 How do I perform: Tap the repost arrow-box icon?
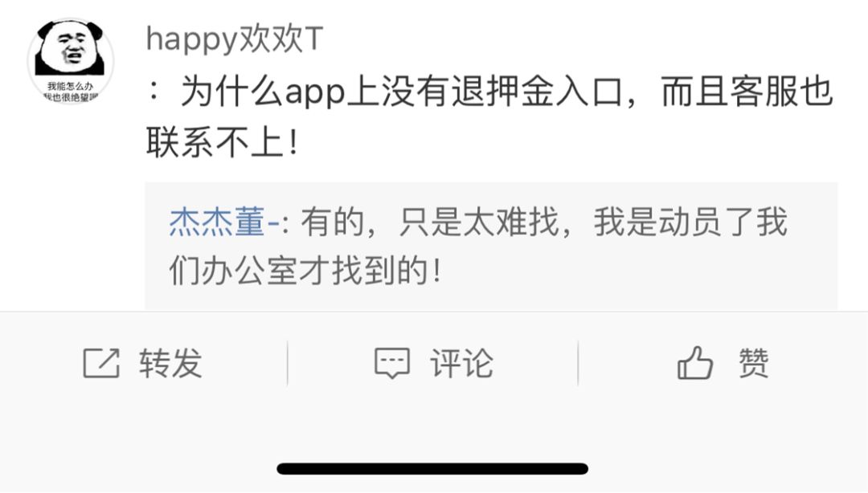101,364
